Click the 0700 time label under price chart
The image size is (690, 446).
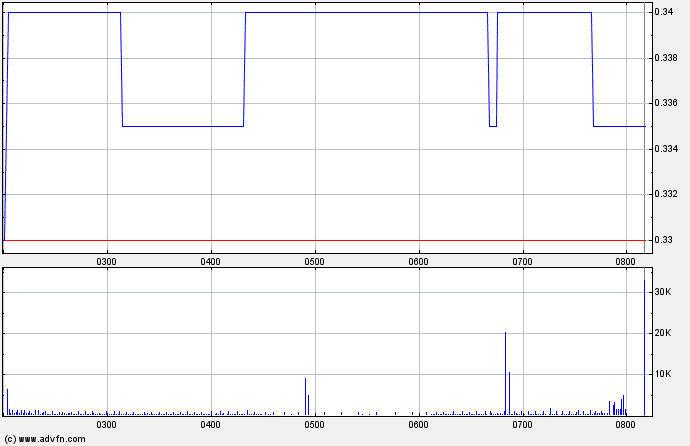[x=522, y=262]
